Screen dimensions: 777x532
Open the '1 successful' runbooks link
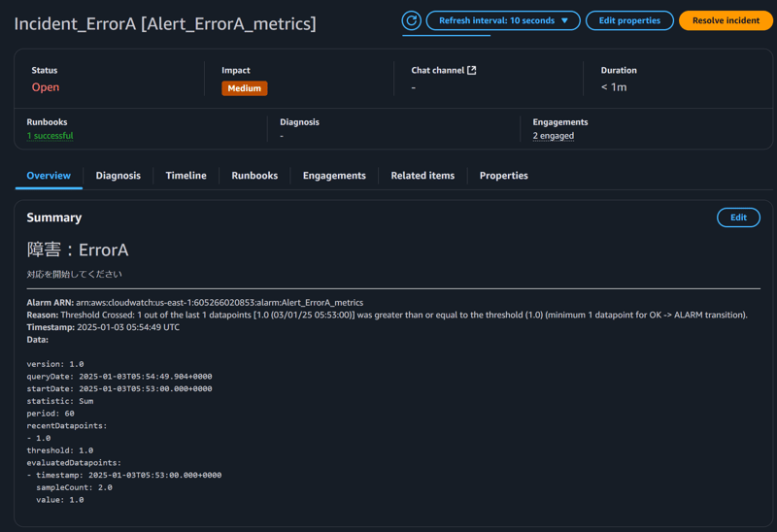pos(50,136)
